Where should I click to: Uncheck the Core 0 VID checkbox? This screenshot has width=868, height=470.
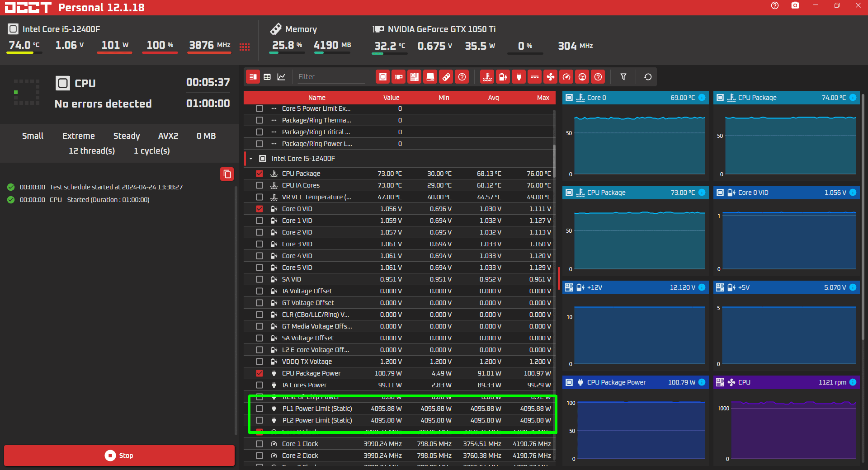click(x=259, y=209)
